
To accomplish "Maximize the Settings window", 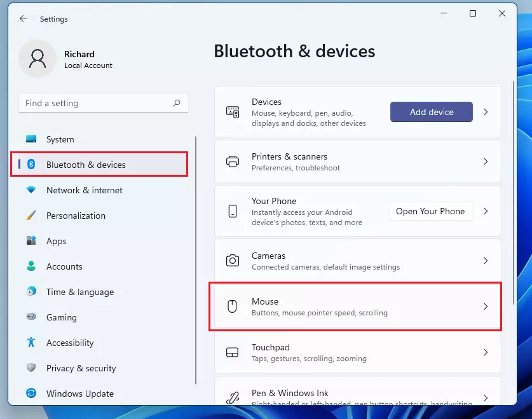I will pos(473,13).
